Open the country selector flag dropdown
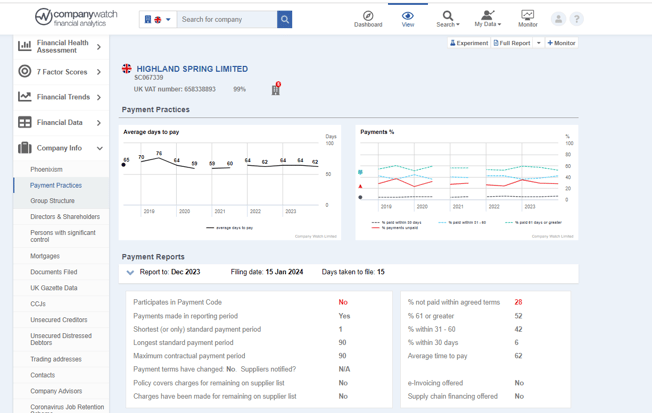Image resolution: width=652 pixels, height=413 pixels. click(158, 20)
